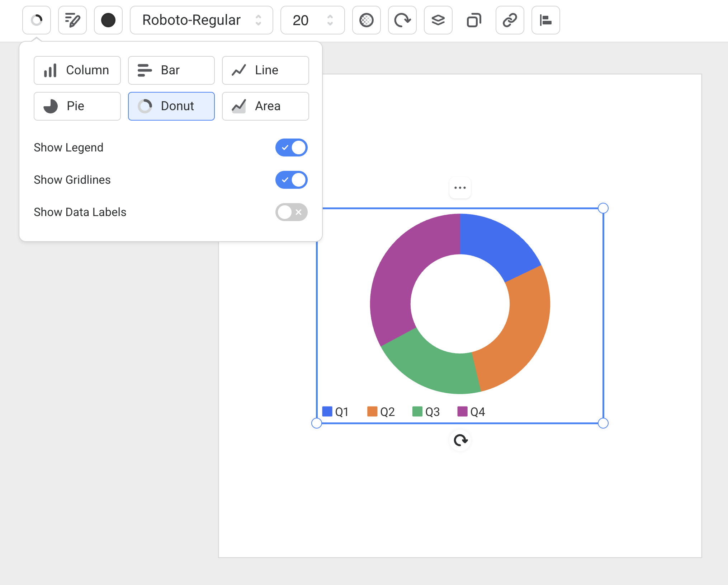The height and width of the screenshot is (585, 728).
Task: Open the align left icon
Action: tap(546, 20)
